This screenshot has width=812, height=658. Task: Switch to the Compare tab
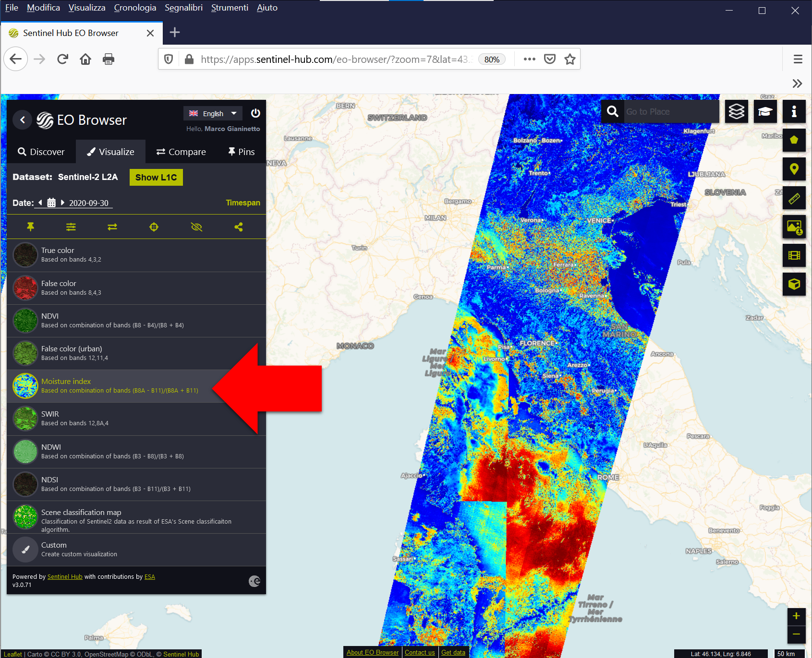pos(181,152)
